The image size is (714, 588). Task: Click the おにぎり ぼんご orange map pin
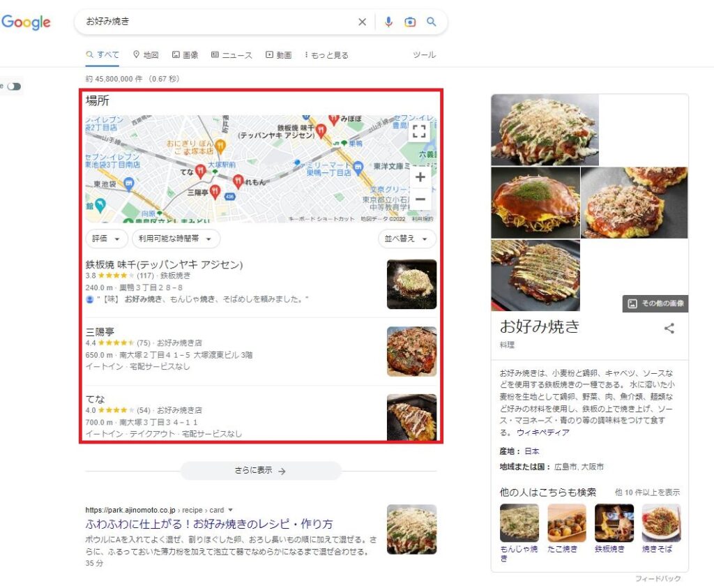pyautogui.click(x=220, y=146)
